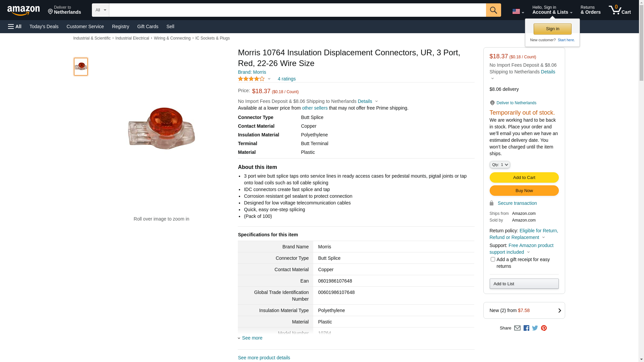Open the cart icon
The width and height of the screenshot is (644, 362).
620,10
